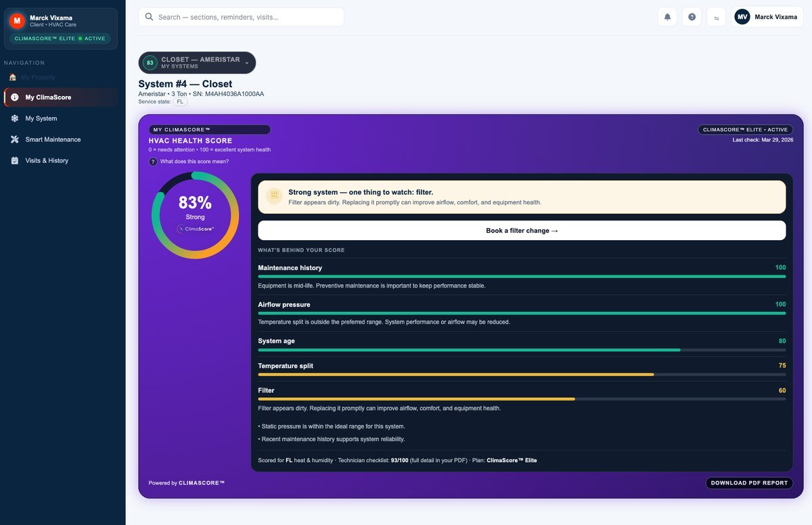Click the gauge icon beside My ClimaScore
Screen dimensions: 812x525
pos(15,97)
